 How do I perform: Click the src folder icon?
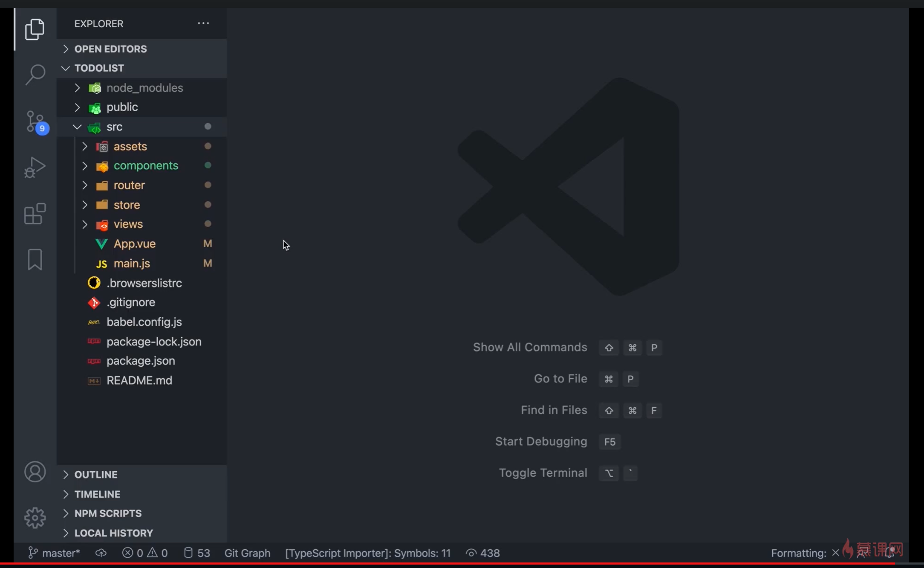coord(94,128)
